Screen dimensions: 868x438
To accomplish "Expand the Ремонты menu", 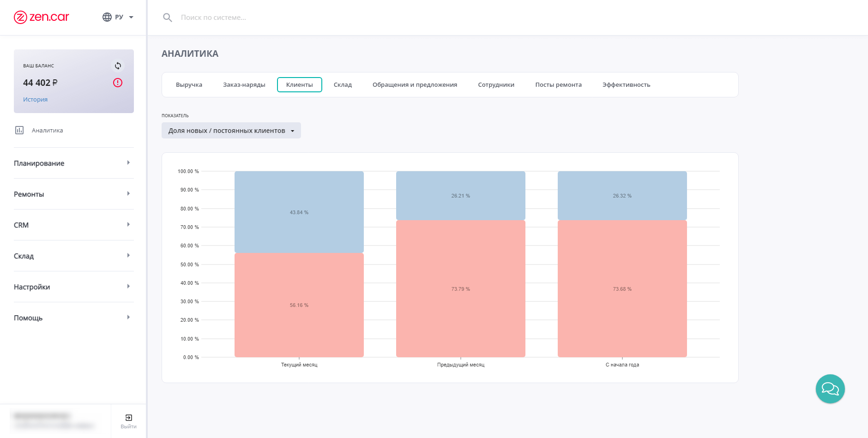I will pos(74,194).
